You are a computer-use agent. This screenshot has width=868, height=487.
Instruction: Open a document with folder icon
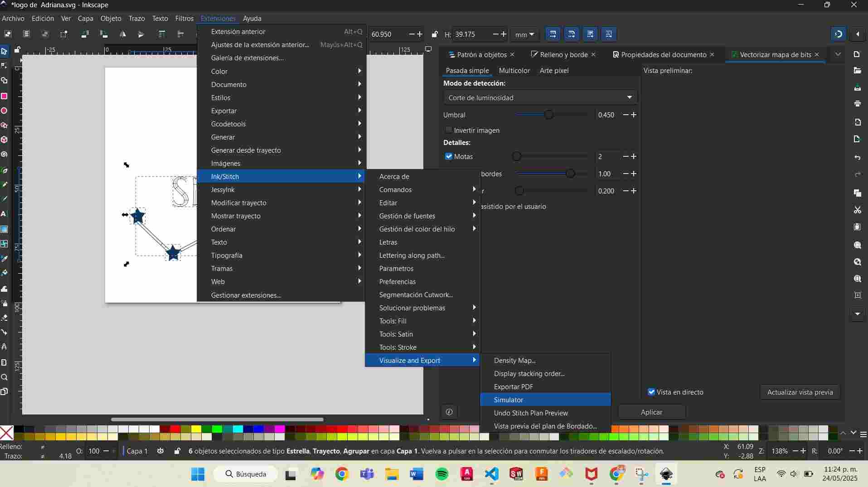(857, 70)
